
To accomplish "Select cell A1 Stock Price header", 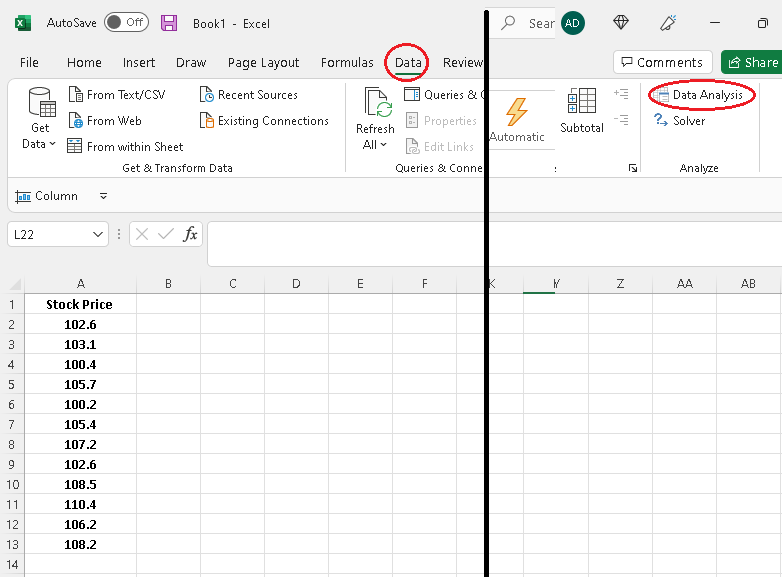I will point(80,304).
